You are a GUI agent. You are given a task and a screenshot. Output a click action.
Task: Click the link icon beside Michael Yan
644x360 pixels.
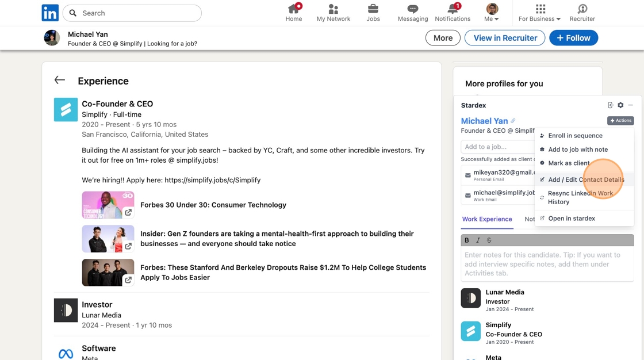513,121
